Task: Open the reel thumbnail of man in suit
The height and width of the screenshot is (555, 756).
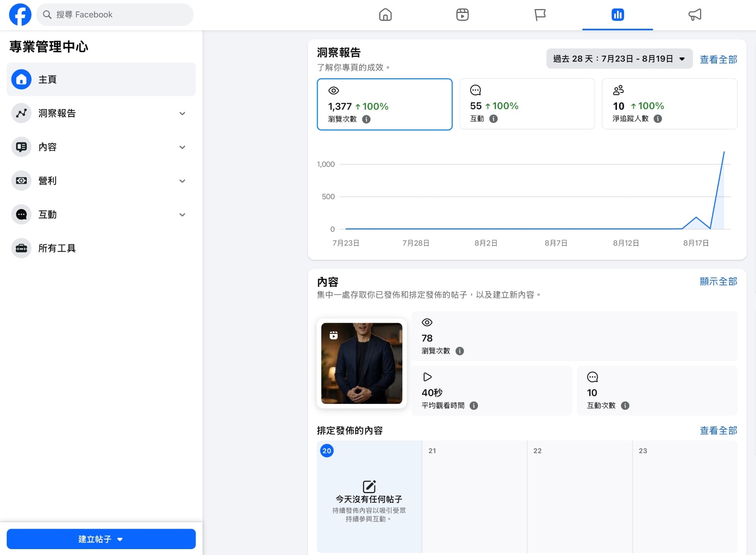Action: [361, 363]
